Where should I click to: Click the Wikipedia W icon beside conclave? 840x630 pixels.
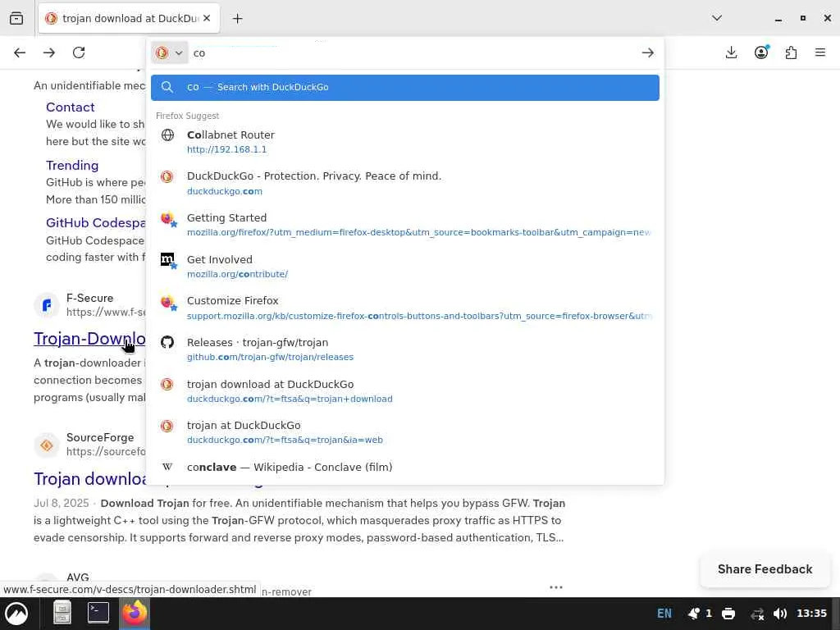(x=167, y=467)
